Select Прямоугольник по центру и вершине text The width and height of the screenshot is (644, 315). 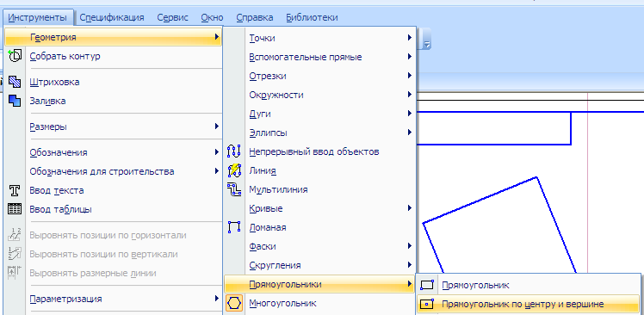523,305
